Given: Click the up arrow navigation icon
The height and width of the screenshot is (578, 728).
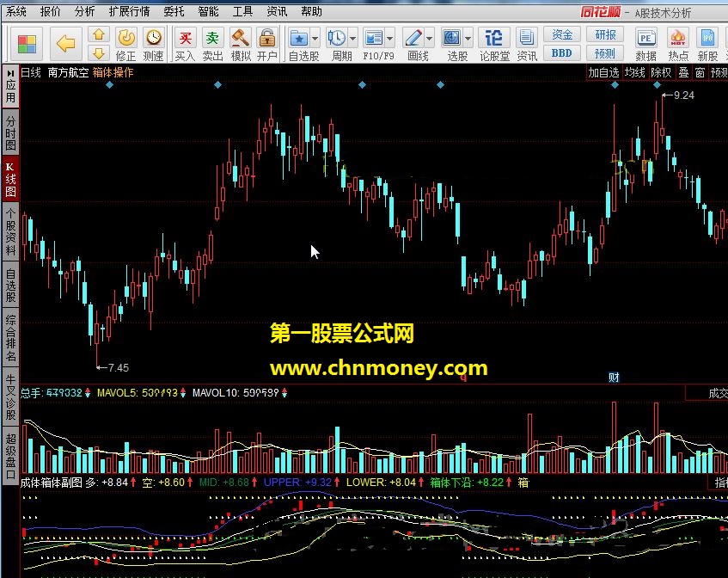Looking at the screenshot, I should point(99,35).
